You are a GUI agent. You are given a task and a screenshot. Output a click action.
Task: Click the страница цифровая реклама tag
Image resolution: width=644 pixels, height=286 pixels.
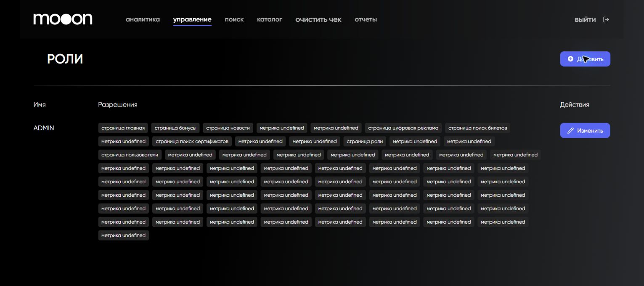point(403,128)
